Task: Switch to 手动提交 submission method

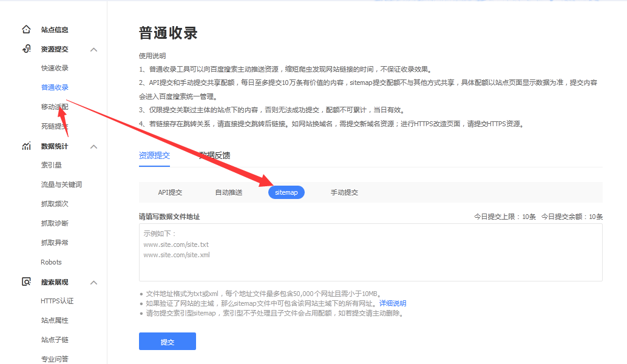Action: 344,192
